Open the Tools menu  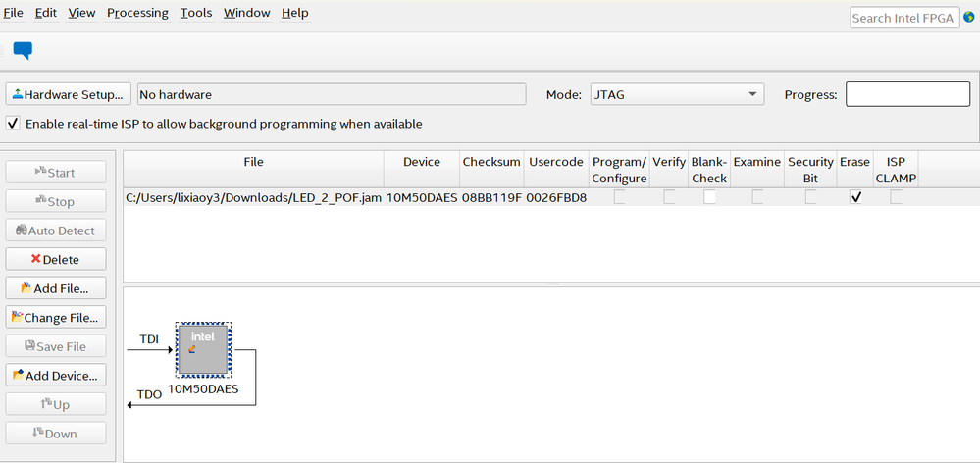pyautogui.click(x=196, y=13)
